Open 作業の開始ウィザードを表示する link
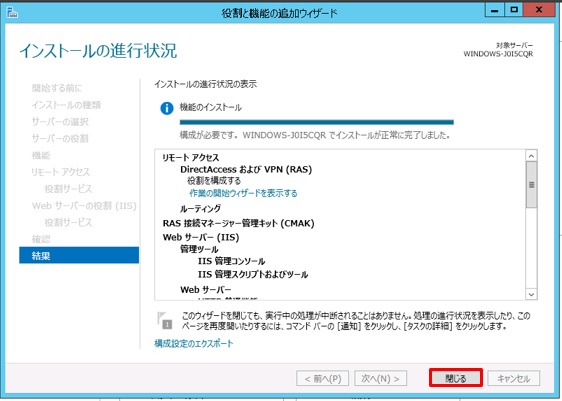 pyautogui.click(x=243, y=193)
